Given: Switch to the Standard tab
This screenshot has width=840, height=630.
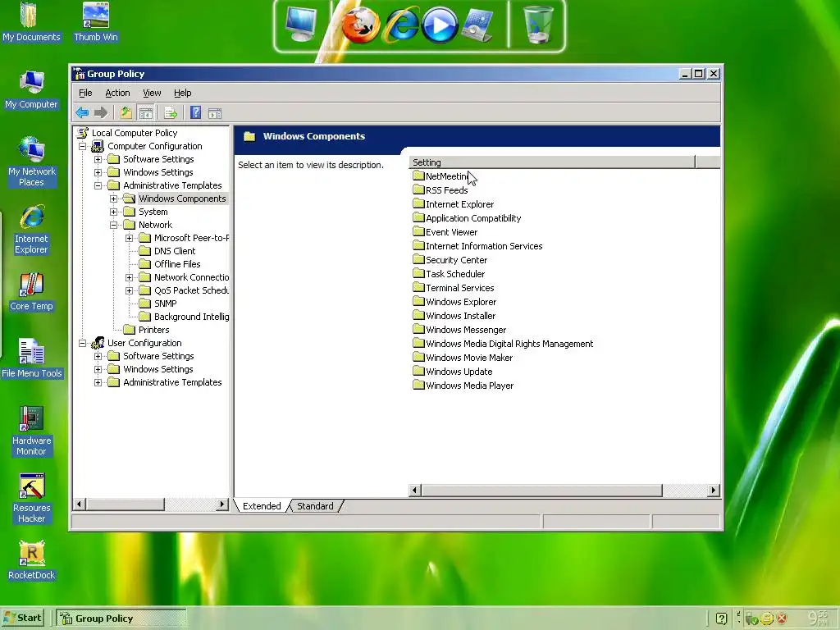Looking at the screenshot, I should click(315, 506).
